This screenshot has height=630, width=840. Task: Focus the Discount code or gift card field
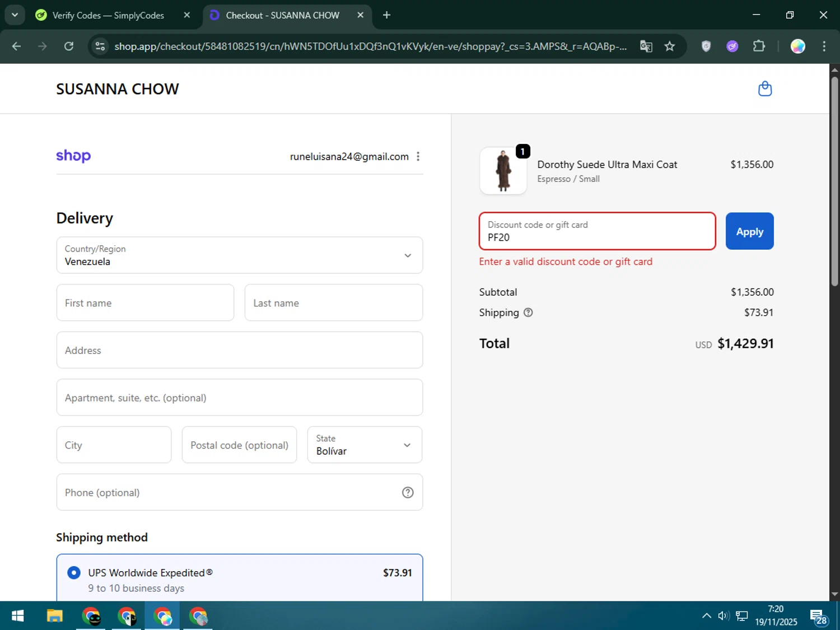pos(598,231)
